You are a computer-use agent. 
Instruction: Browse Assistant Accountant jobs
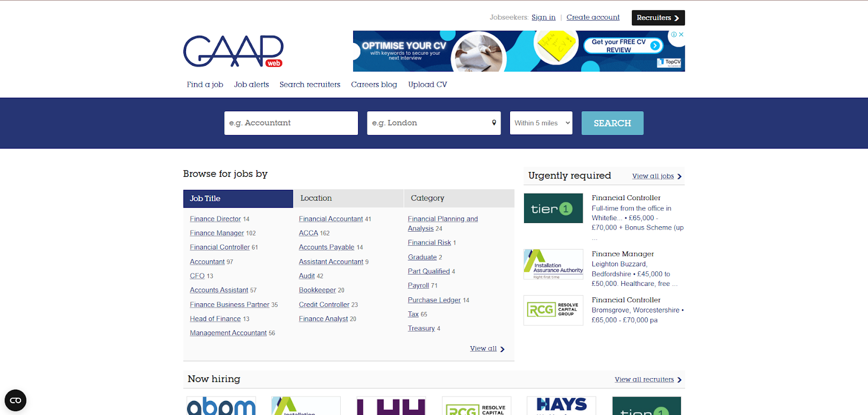click(331, 262)
